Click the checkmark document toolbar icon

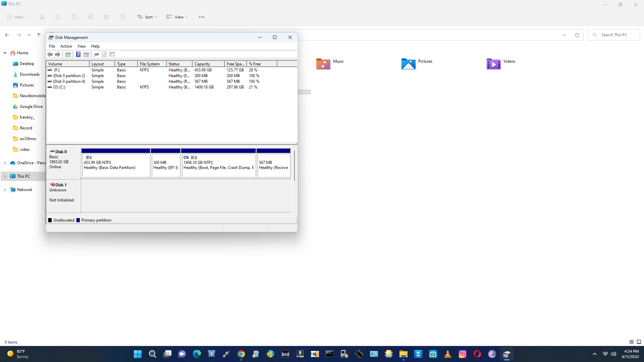click(104, 54)
